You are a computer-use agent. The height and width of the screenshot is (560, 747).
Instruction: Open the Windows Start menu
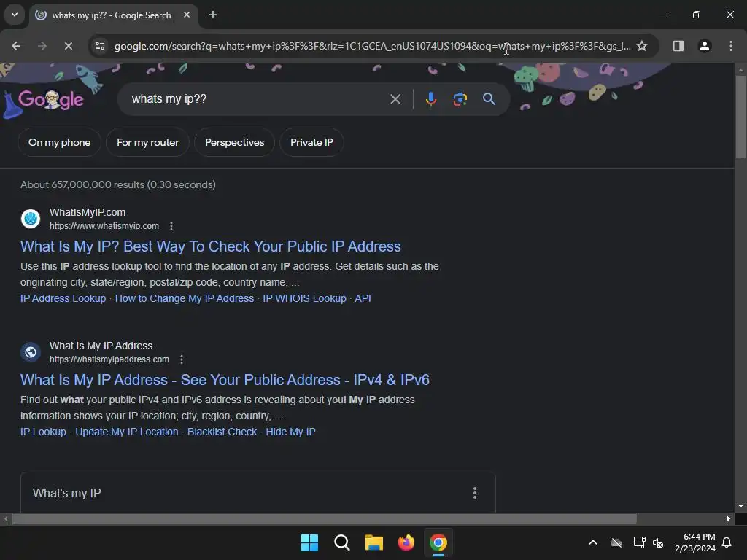tap(309, 542)
